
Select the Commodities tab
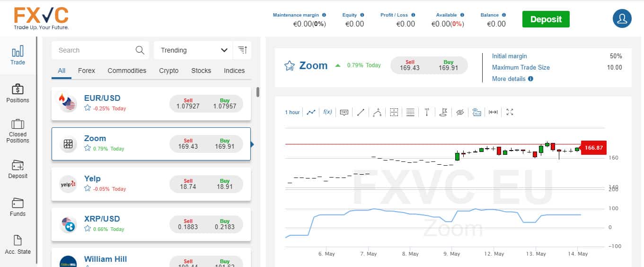coord(127,71)
